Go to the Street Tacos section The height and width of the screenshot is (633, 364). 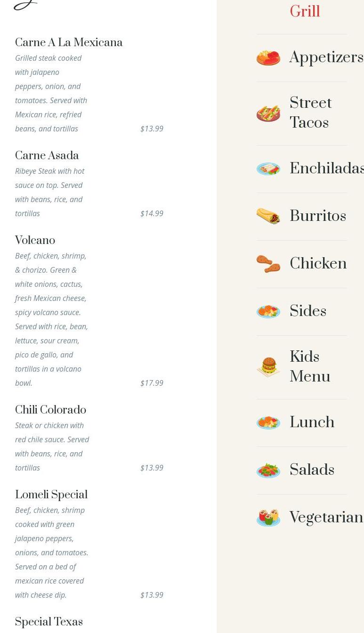pyautogui.click(x=311, y=113)
